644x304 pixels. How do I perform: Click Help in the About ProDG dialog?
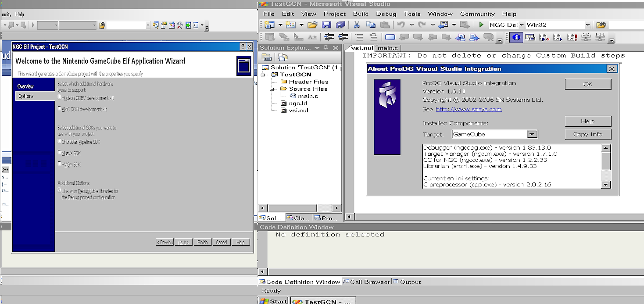(x=588, y=121)
